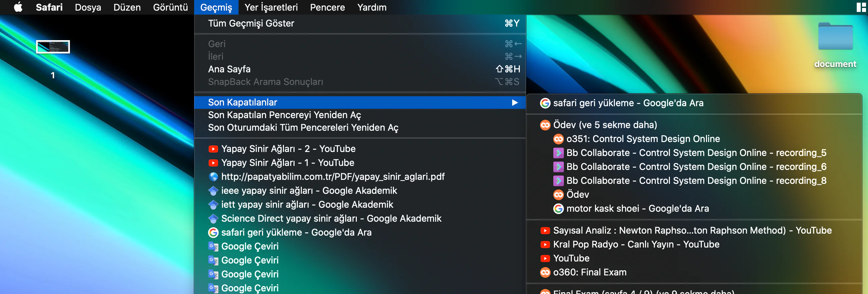Click Bb Collaborate icon for recording_5
This screenshot has height=294, width=868.
pos(558,153)
